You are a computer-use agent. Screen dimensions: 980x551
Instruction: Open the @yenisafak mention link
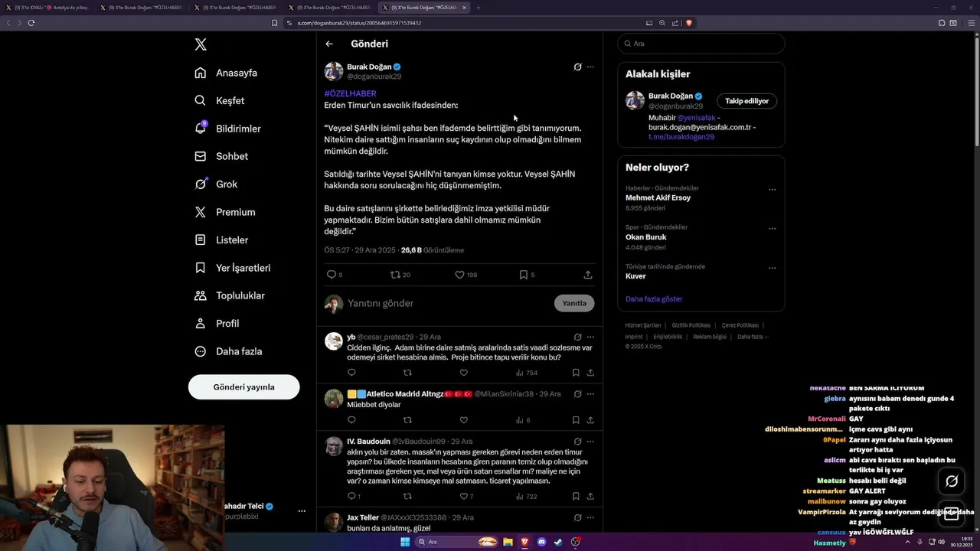click(696, 118)
